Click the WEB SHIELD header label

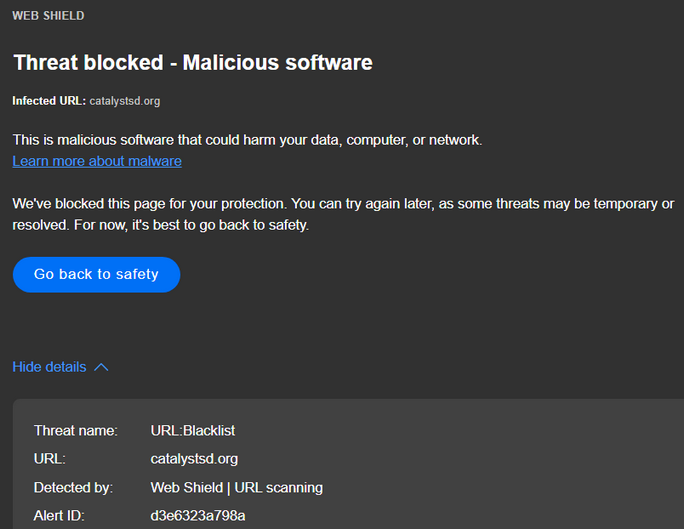pyautogui.click(x=48, y=16)
